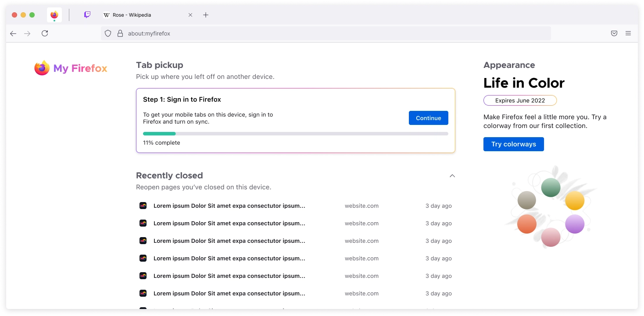The width and height of the screenshot is (644, 316).
Task: Click Continue to sign in to Firefox
Action: (429, 118)
